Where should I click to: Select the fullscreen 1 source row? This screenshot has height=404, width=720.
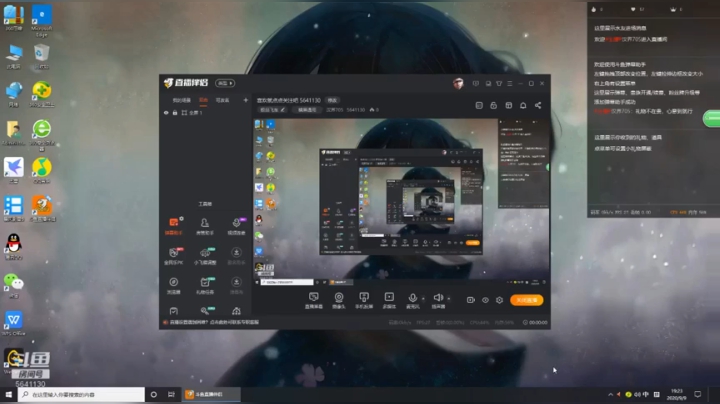(205, 112)
